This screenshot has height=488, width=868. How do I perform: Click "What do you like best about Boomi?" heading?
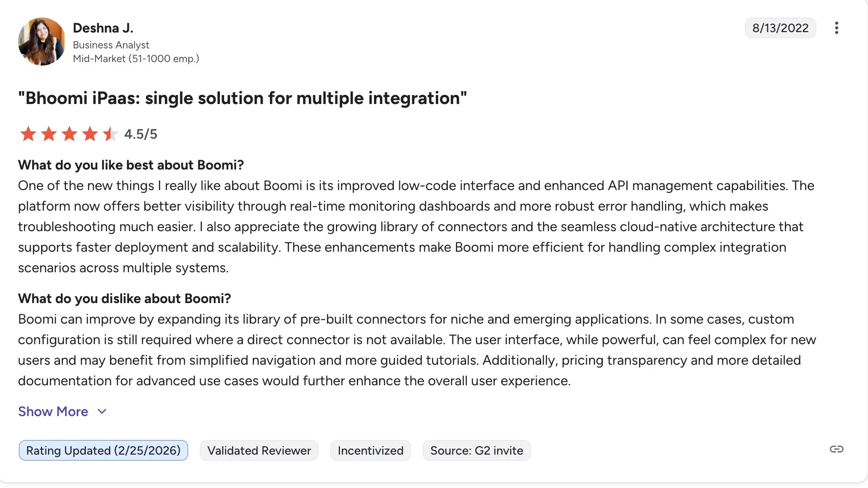(x=131, y=165)
